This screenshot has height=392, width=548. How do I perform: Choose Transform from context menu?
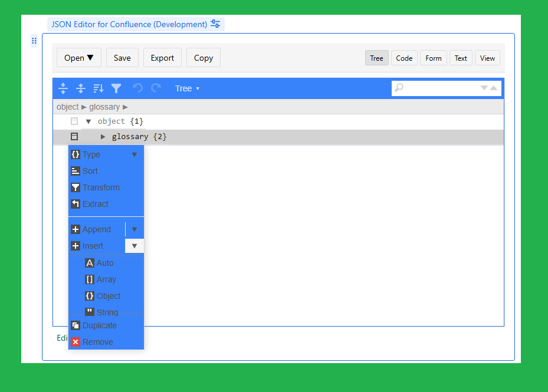coord(106,187)
